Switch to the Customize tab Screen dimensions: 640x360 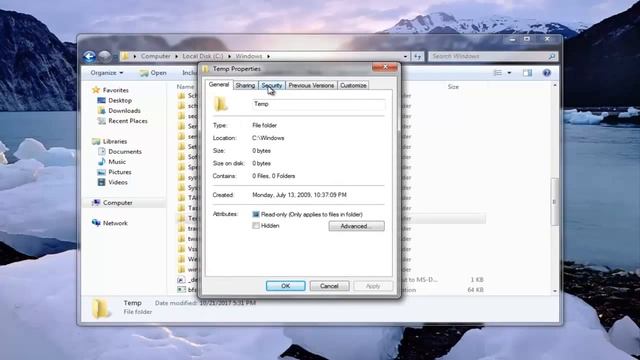[x=353, y=85]
